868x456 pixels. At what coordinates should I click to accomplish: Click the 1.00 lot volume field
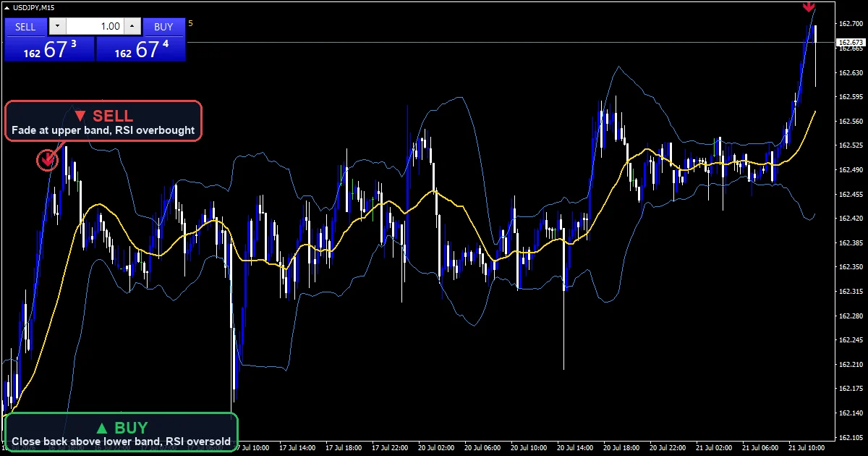pyautogui.click(x=95, y=27)
